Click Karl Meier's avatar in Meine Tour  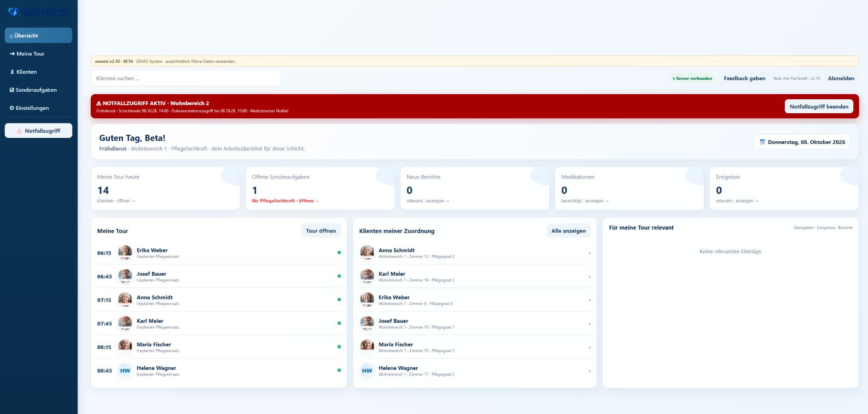(x=125, y=323)
